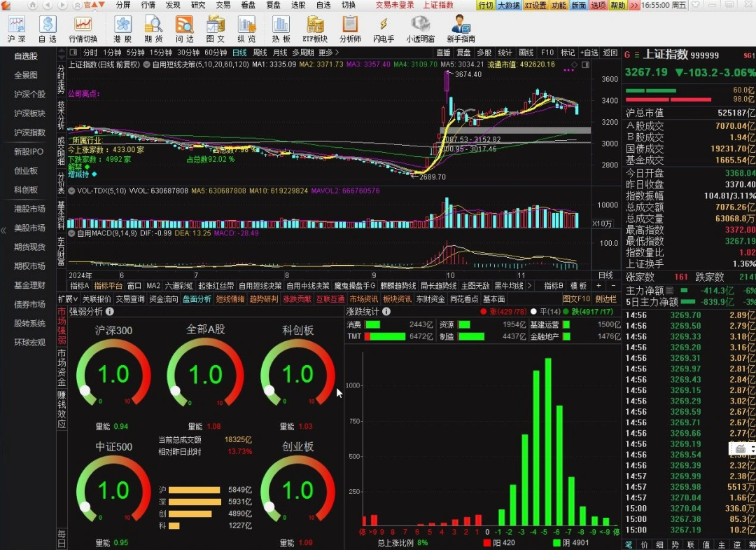Open the VOL-TDX indicator dropdown arrow
The height and width of the screenshot is (550, 756).
click(x=71, y=191)
